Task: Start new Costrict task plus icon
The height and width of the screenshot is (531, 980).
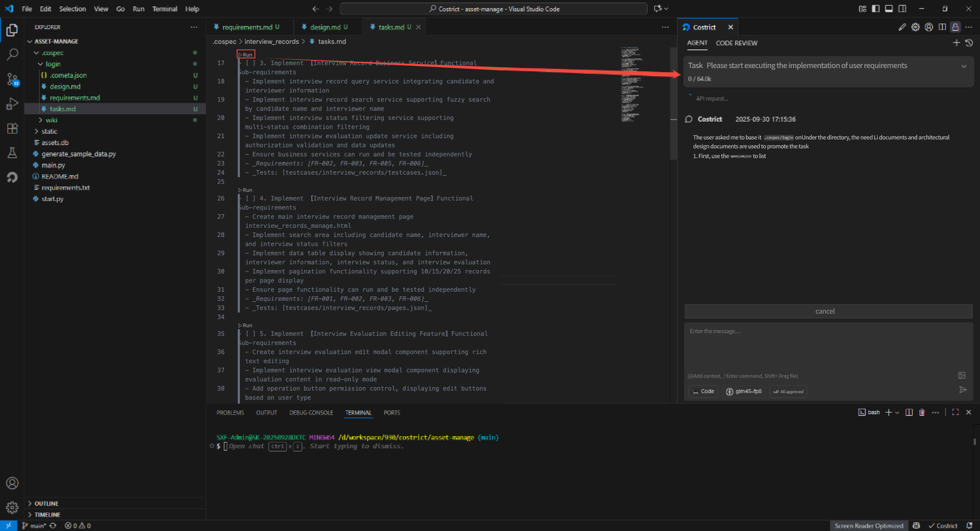Action: [956, 43]
